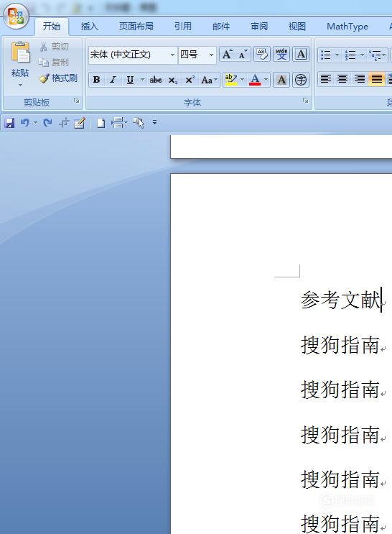Align text right
Image resolution: width=392 pixels, height=534 pixels.
[359, 79]
